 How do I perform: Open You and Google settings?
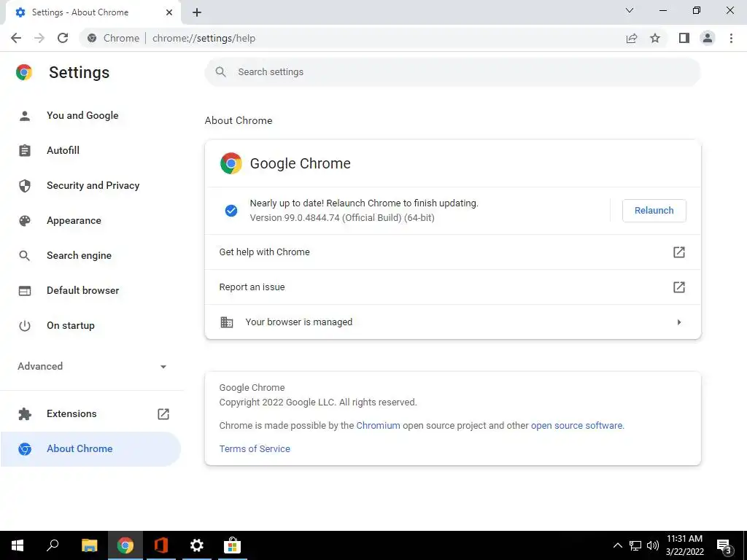(x=91, y=115)
